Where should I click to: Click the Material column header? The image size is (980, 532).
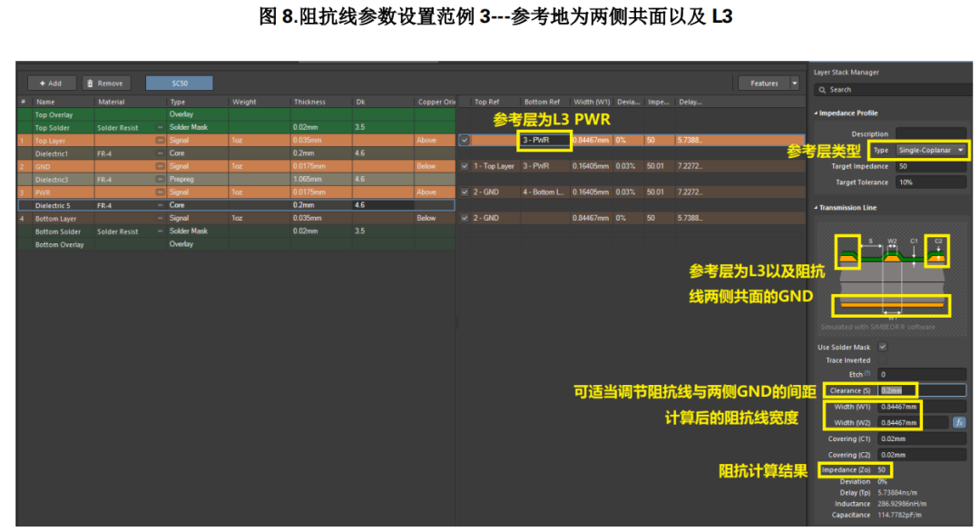(x=112, y=102)
